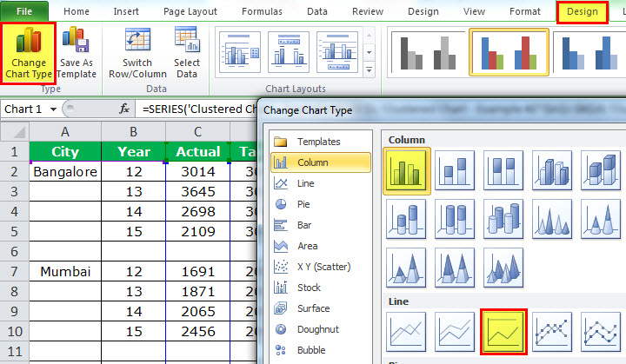
Task: Select Pie category in chart type list
Action: point(321,204)
